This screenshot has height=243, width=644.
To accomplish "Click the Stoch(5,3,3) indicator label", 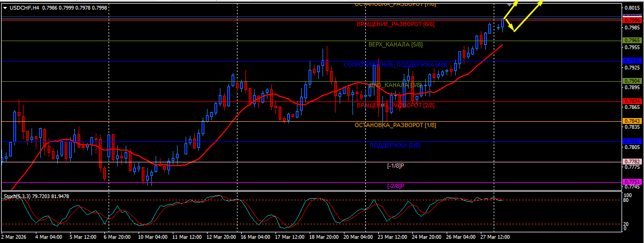I will pos(18,197).
